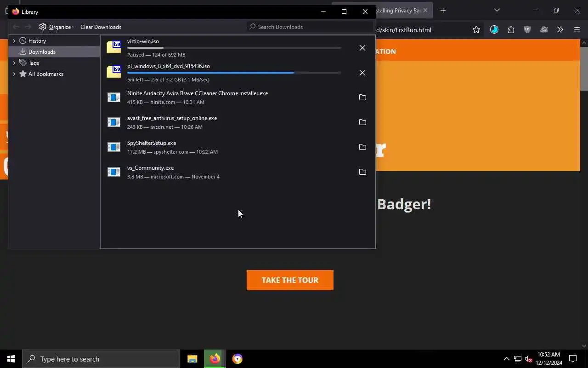Select Tags in the Library sidebar
Image resolution: width=588 pixels, height=368 pixels.
click(x=34, y=63)
